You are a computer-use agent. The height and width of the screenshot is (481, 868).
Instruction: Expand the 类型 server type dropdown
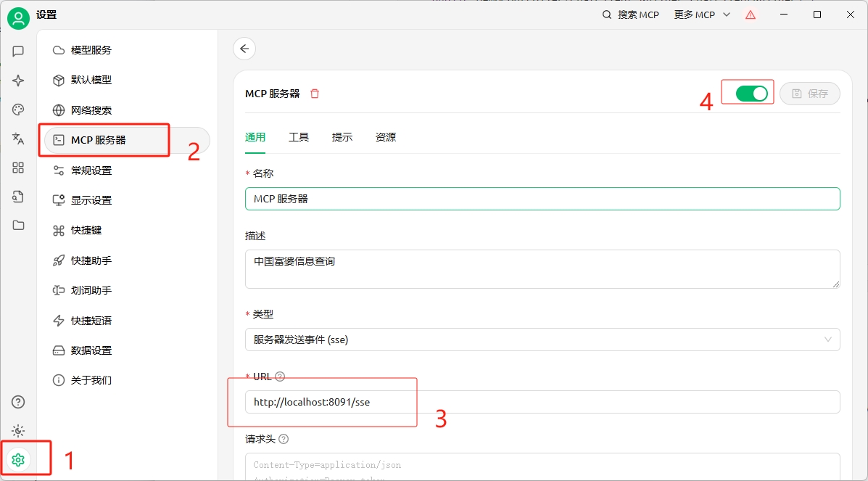[542, 340]
